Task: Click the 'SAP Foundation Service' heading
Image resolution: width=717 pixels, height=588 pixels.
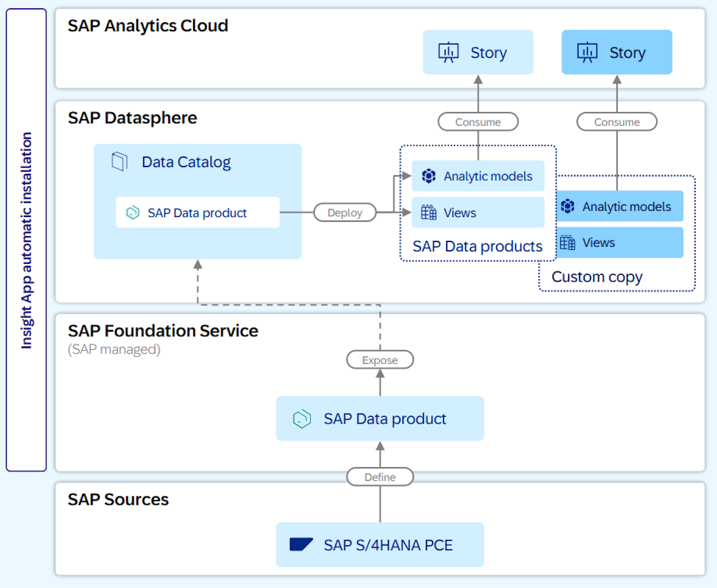Action: click(x=163, y=330)
